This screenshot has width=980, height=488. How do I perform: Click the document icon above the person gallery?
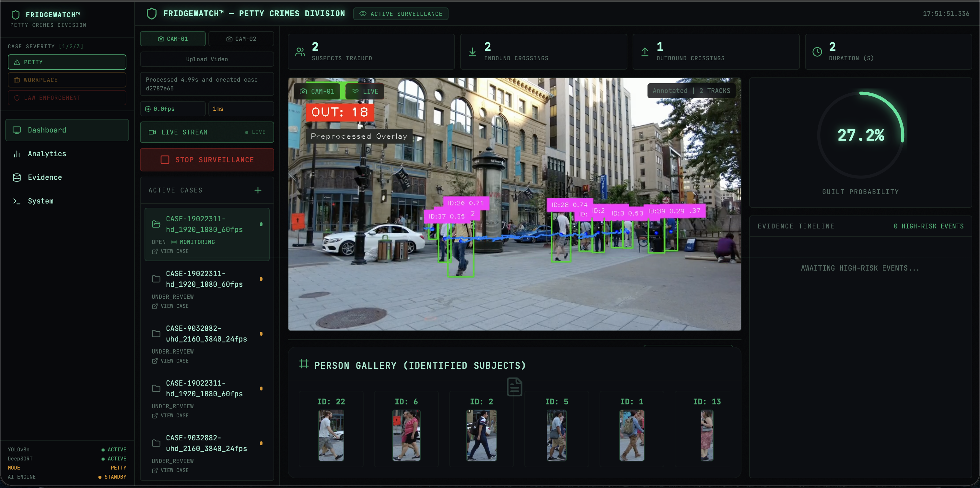click(514, 387)
